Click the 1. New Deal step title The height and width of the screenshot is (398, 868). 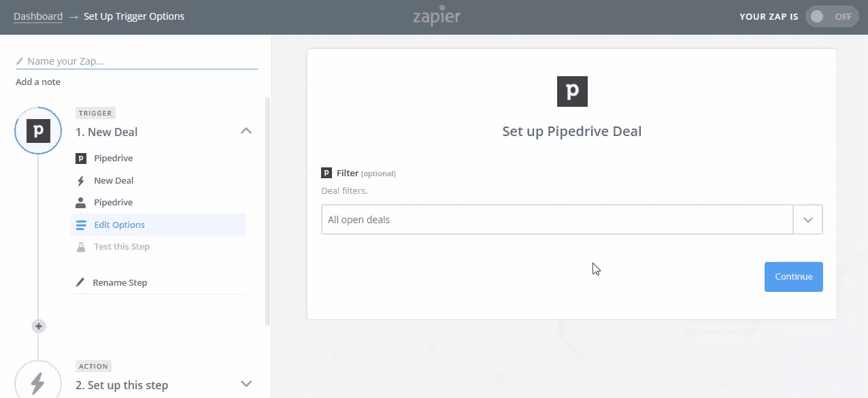[x=107, y=132]
